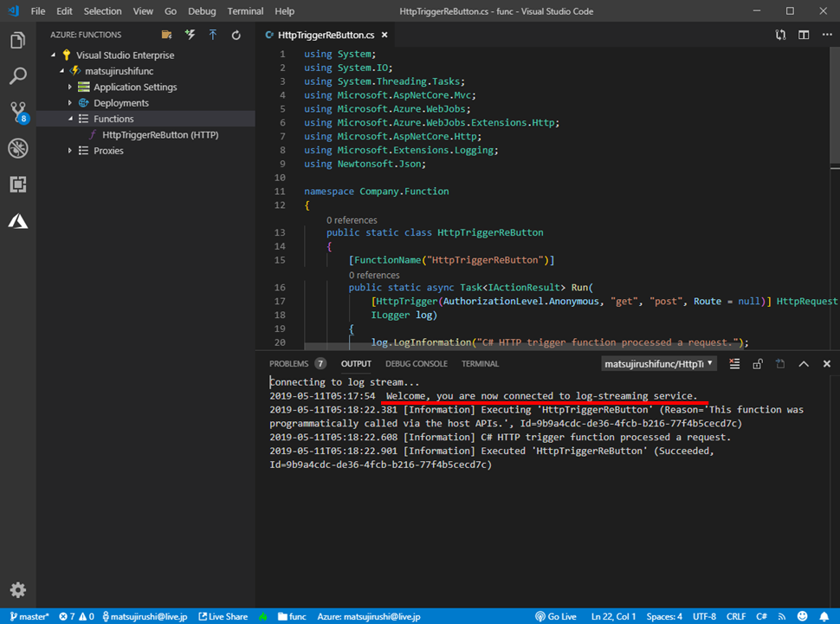This screenshot has width=840, height=624.
Task: Open the File menu
Action: (38, 11)
